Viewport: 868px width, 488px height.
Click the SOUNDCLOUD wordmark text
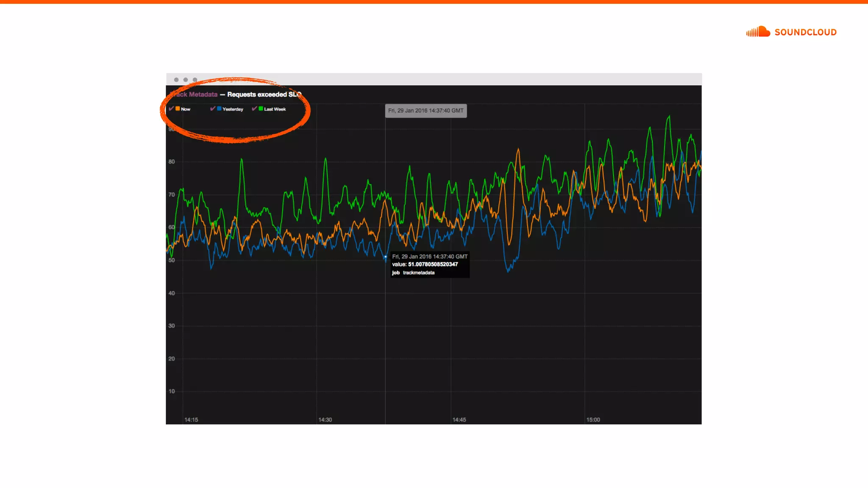[805, 32]
